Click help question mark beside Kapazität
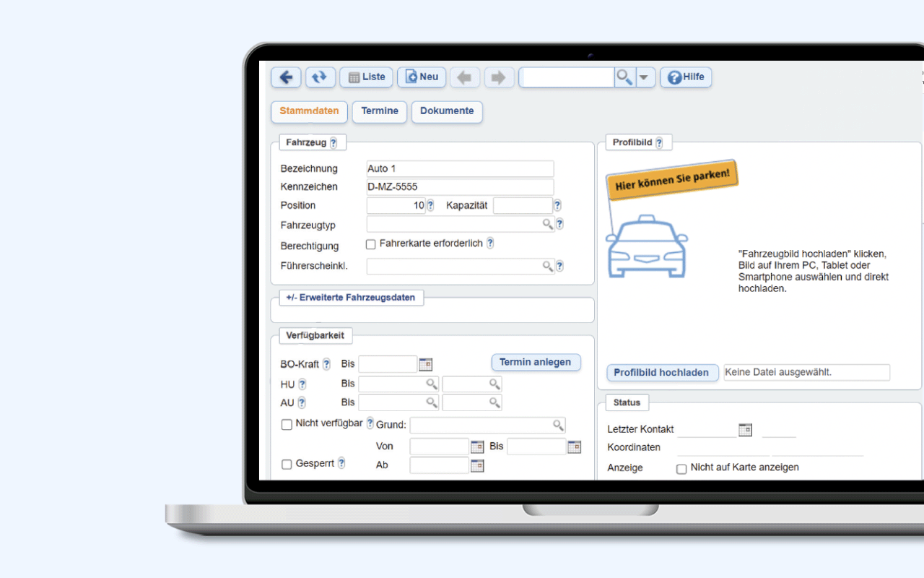924x578 pixels. [x=557, y=205]
